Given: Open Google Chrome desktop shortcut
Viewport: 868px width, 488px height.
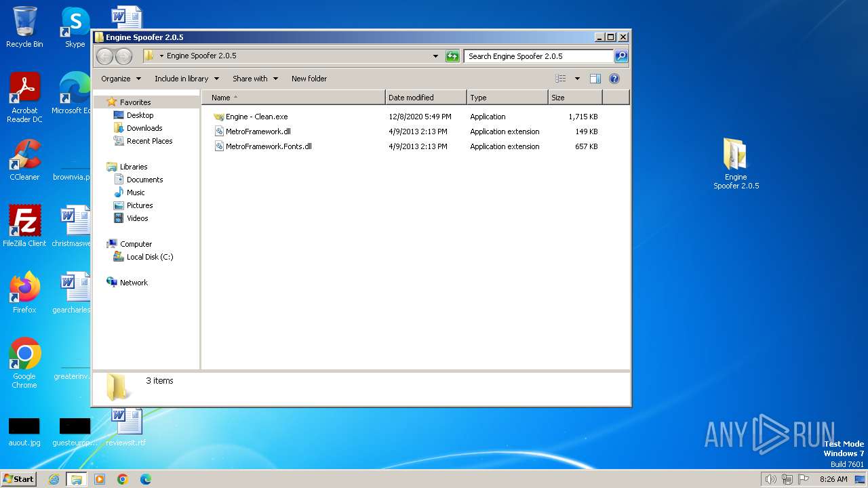Looking at the screenshot, I should pyautogui.click(x=24, y=363).
